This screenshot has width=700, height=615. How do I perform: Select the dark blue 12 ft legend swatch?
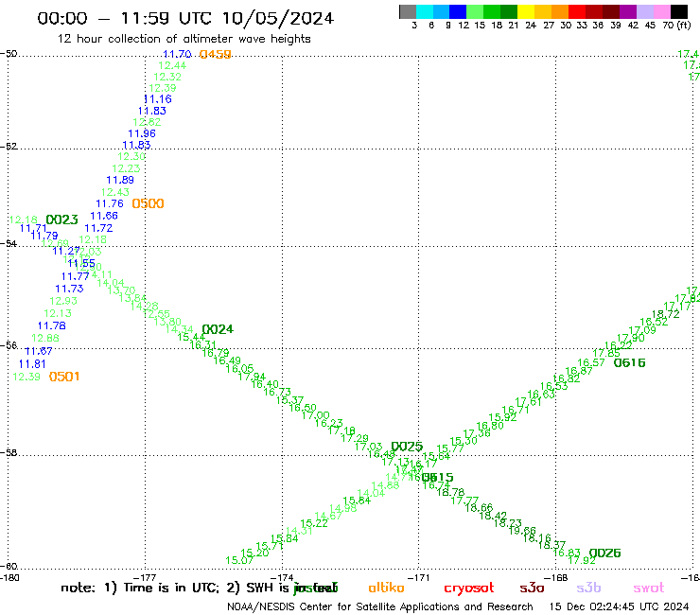(458, 11)
